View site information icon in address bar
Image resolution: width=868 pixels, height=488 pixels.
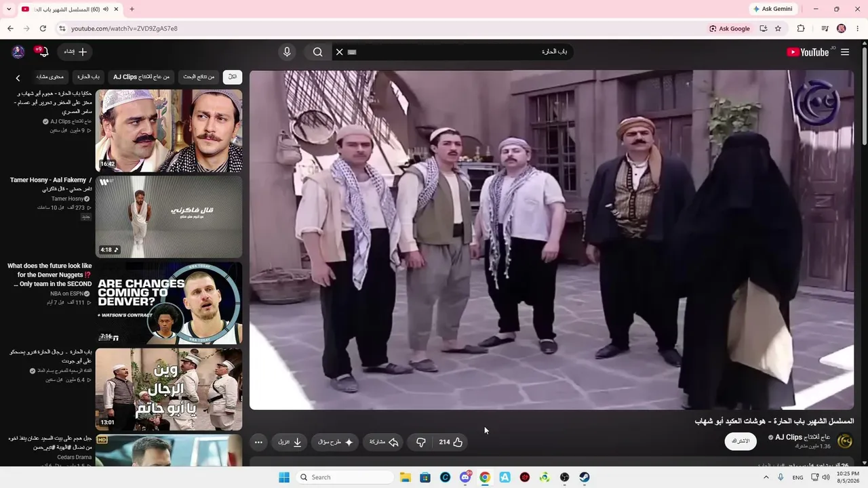(x=62, y=28)
